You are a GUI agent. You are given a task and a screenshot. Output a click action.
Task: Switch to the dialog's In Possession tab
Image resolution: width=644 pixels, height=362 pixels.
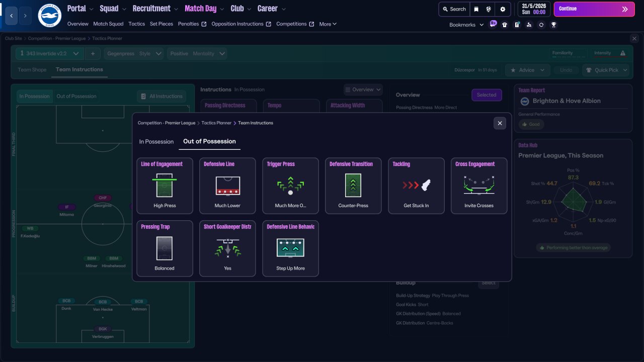pyautogui.click(x=156, y=142)
